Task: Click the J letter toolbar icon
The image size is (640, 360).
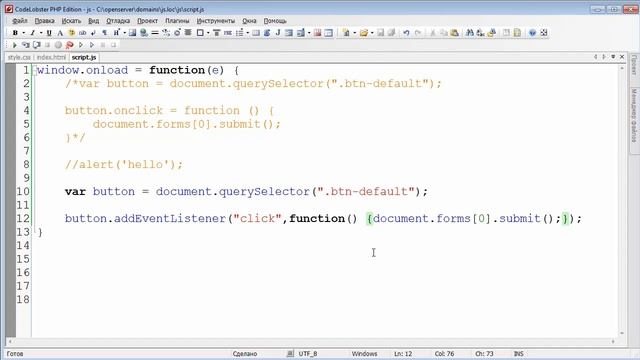Action: [x=278, y=33]
